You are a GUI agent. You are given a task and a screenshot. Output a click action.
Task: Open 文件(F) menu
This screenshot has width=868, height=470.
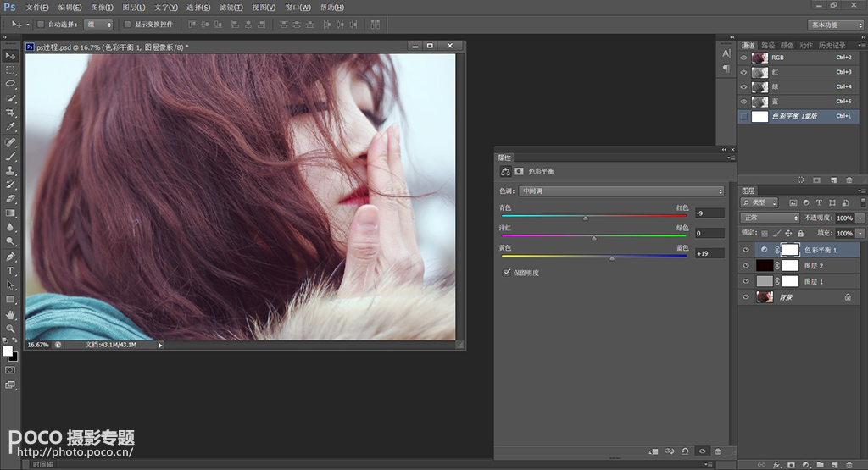point(36,7)
